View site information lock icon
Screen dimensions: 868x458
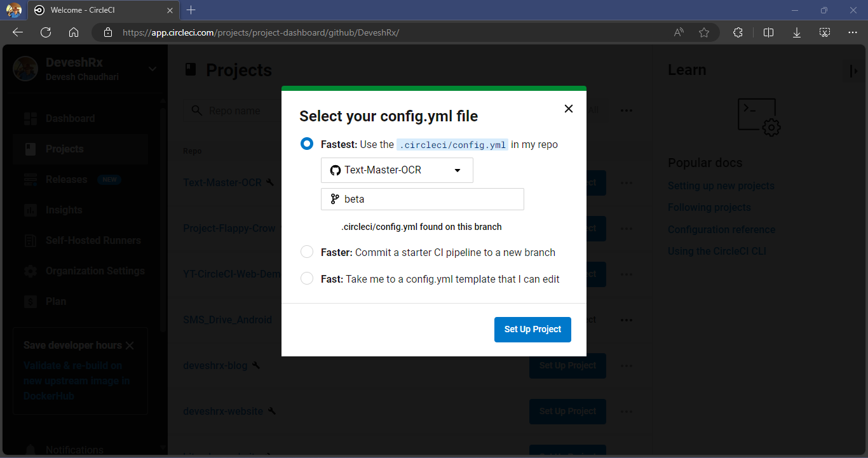(108, 32)
